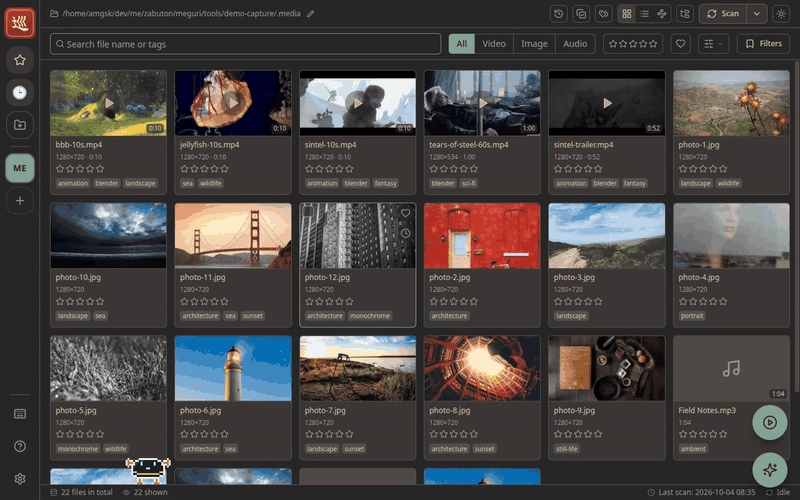The image size is (800, 500).
Task: Click the Idle status indicator
Action: [778, 492]
